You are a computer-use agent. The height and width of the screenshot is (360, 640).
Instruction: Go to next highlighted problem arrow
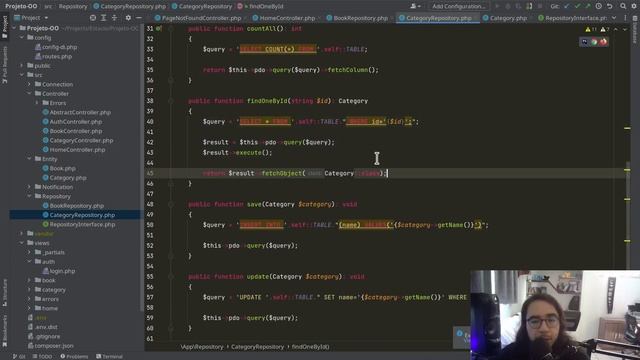[x=625, y=29]
